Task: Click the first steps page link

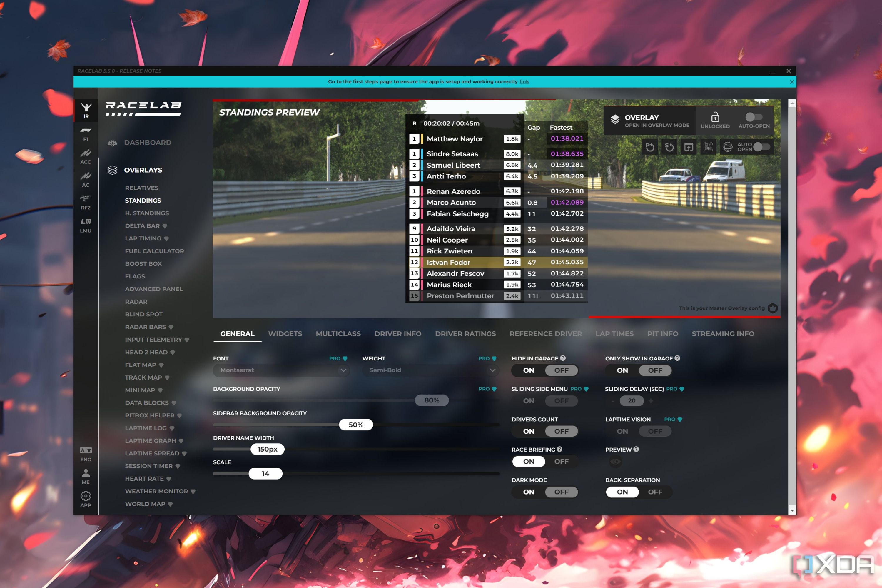Action: (525, 81)
